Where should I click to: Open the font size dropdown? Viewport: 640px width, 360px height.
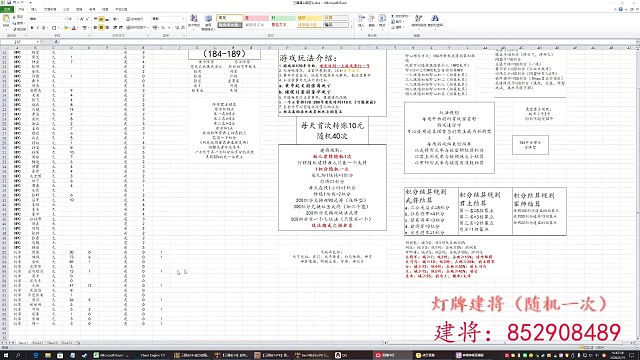(x=77, y=19)
